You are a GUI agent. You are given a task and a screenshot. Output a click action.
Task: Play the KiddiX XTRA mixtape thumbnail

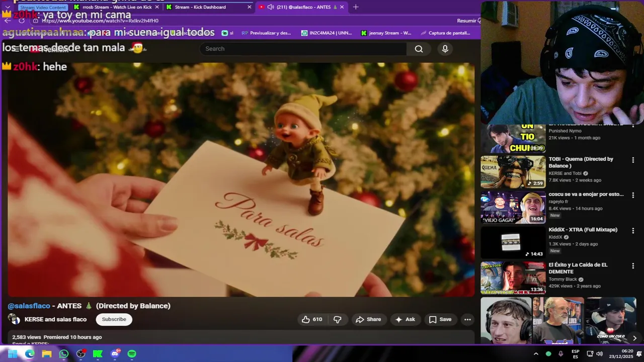513,242
